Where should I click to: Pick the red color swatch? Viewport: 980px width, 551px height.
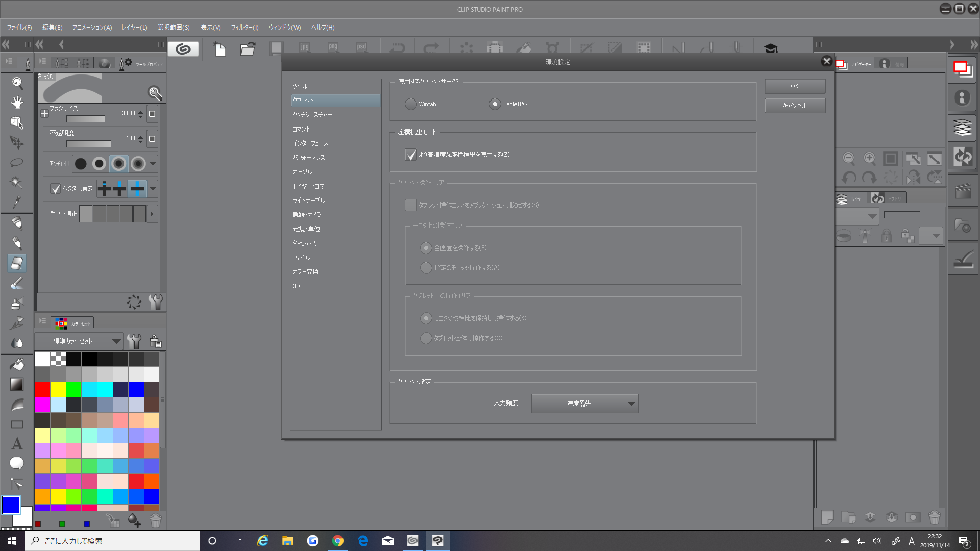pyautogui.click(x=43, y=390)
